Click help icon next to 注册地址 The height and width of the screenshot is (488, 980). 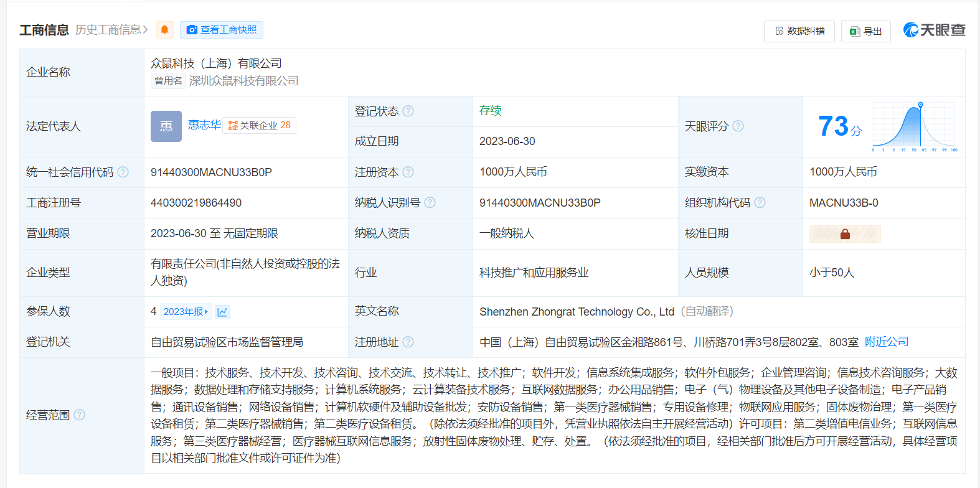click(408, 342)
